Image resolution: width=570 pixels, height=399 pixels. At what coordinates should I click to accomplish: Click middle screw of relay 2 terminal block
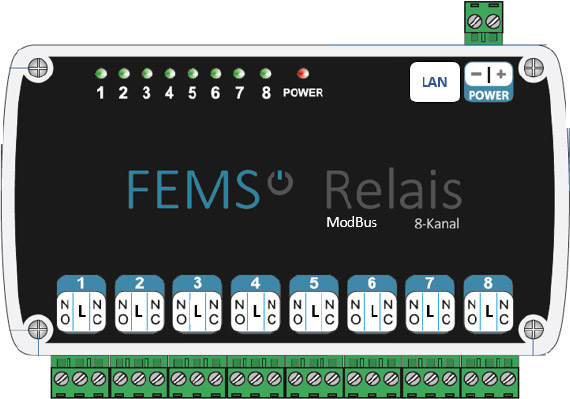pyautogui.click(x=139, y=379)
